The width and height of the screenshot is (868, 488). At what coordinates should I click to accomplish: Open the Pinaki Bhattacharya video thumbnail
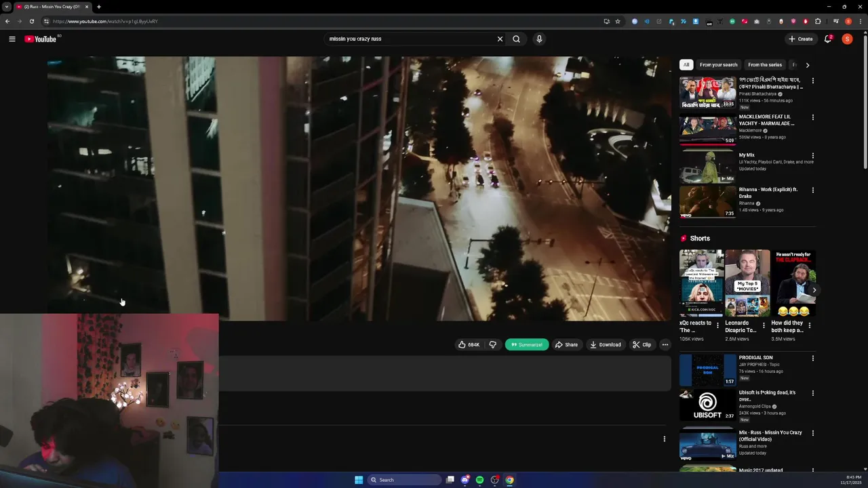[707, 93]
